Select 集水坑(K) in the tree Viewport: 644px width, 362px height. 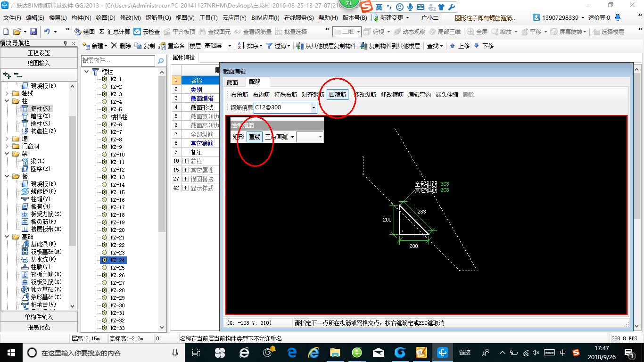point(40,259)
